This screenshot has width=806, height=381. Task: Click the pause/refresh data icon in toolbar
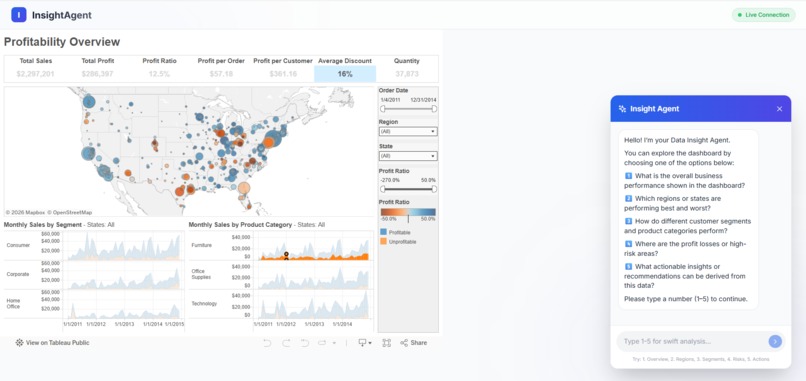[322, 343]
